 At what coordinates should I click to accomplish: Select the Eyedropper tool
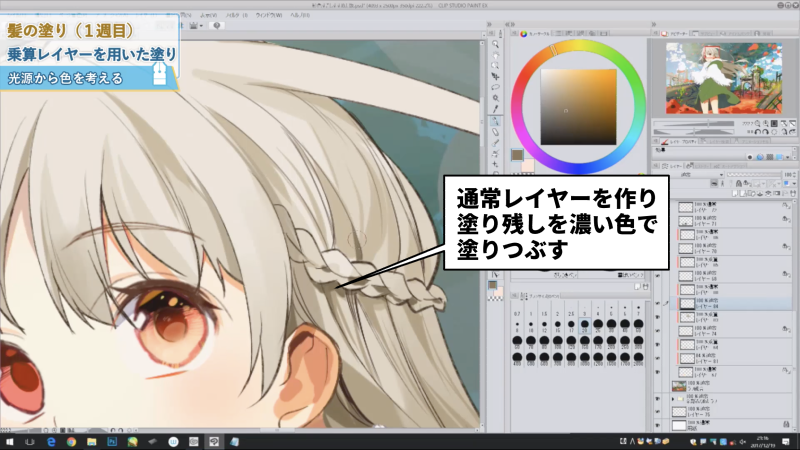495,109
